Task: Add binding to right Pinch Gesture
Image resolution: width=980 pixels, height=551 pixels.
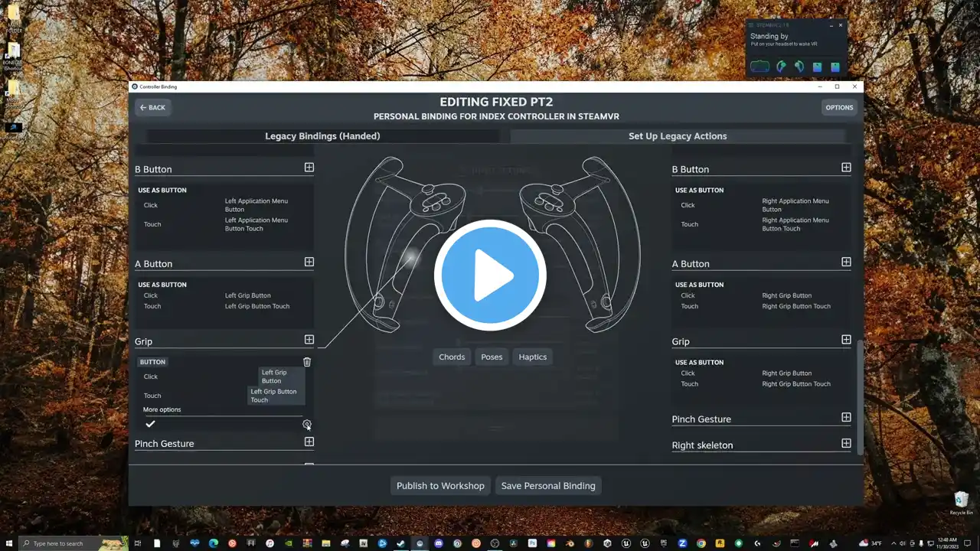Action: point(846,417)
